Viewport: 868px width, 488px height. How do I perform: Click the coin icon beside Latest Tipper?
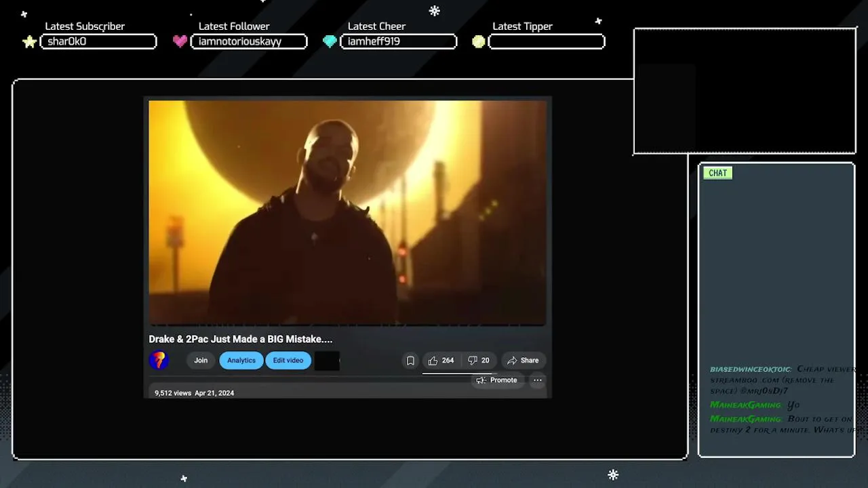479,41
